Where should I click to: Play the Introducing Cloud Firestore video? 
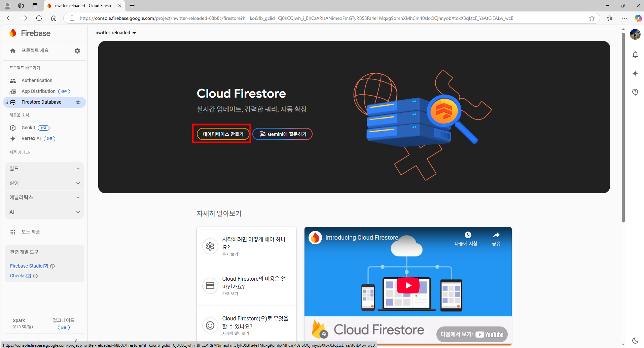coord(408,285)
